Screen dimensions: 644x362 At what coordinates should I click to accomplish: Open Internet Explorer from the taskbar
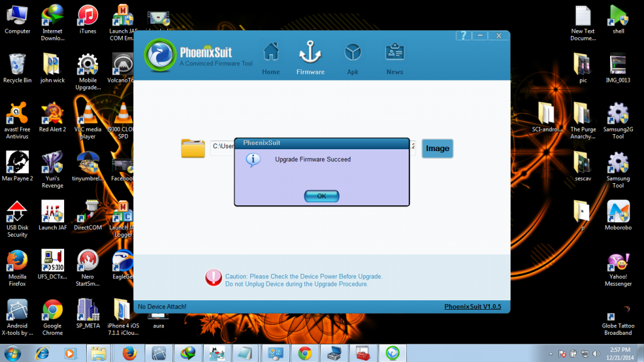point(43,353)
